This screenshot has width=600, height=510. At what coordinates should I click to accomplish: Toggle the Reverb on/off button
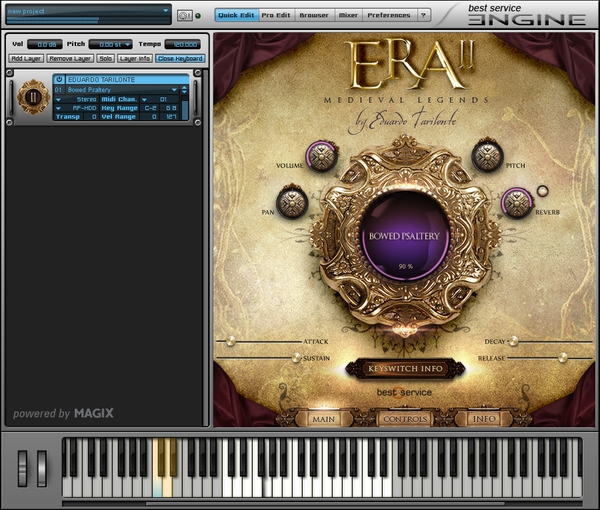543,190
